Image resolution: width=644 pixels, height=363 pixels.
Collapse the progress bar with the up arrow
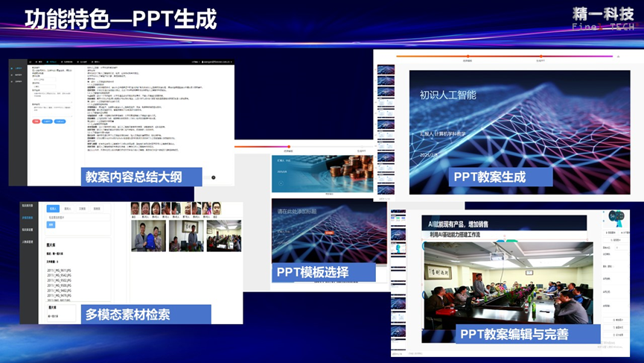coord(618,57)
